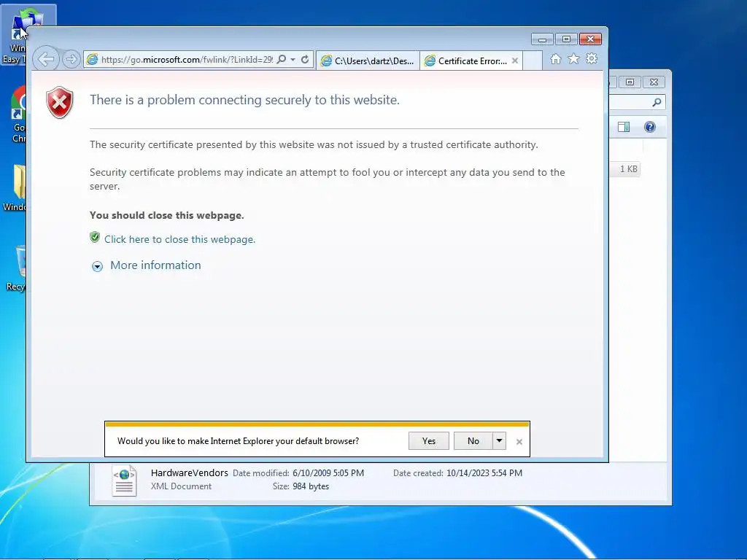Open the More information link
Image resolution: width=747 pixels, height=560 pixels.
coord(155,265)
